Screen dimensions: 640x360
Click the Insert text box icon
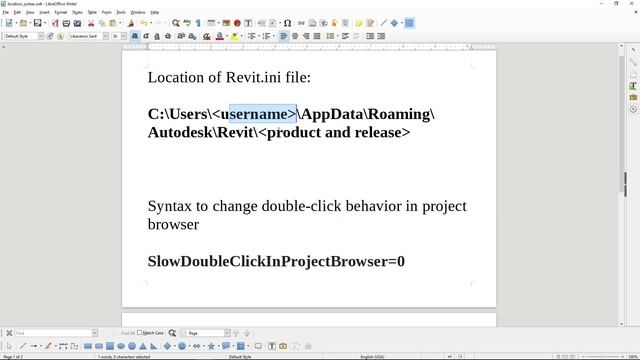point(248,23)
